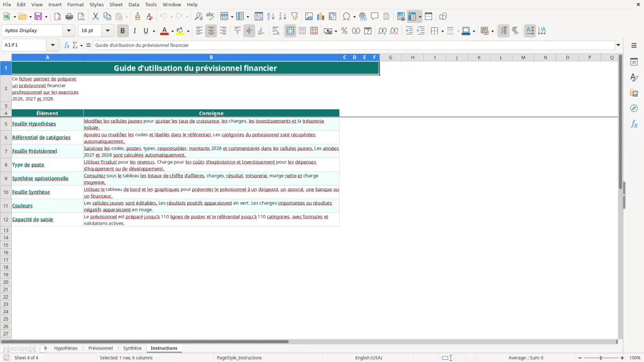Switch to the Prévisionnel sheet tab
The height and width of the screenshot is (362, 644).
100,348
